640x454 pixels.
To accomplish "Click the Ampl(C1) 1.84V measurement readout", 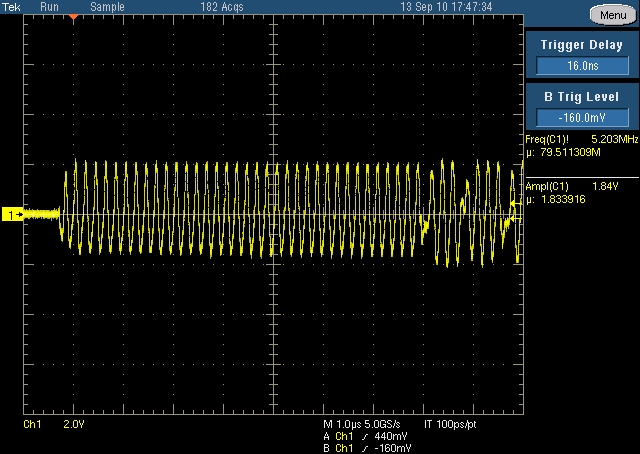I will click(x=572, y=187).
